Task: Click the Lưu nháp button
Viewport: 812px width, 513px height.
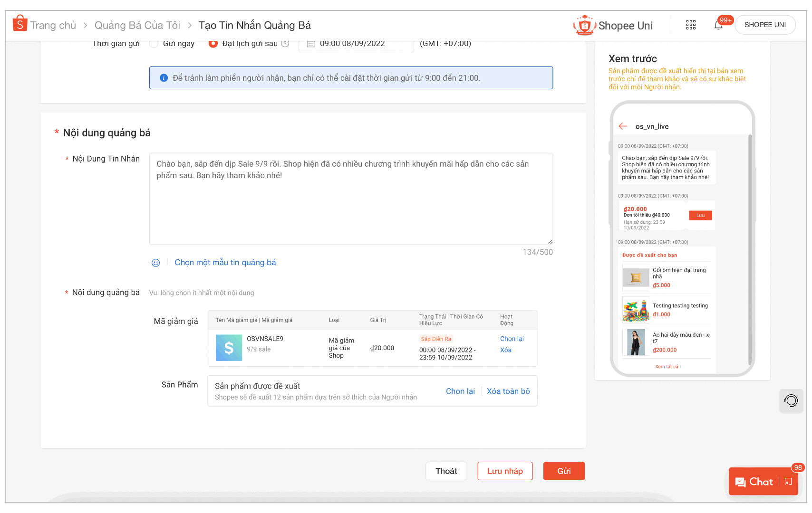Action: click(x=505, y=471)
